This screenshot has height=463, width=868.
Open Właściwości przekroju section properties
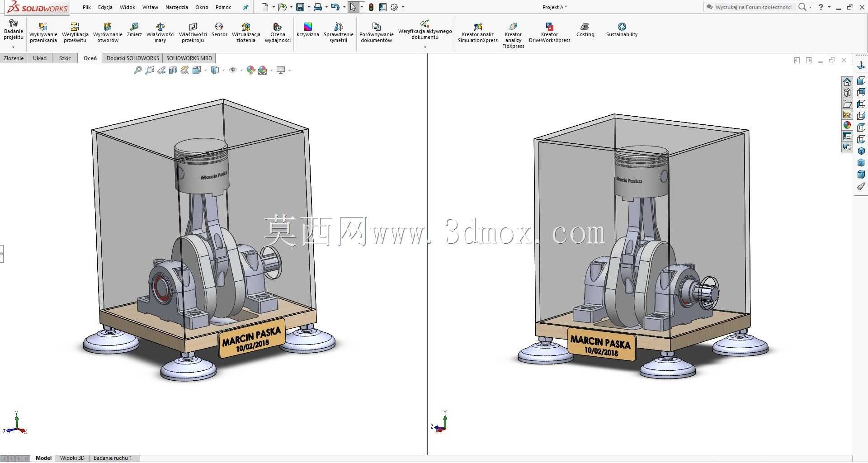(193, 33)
